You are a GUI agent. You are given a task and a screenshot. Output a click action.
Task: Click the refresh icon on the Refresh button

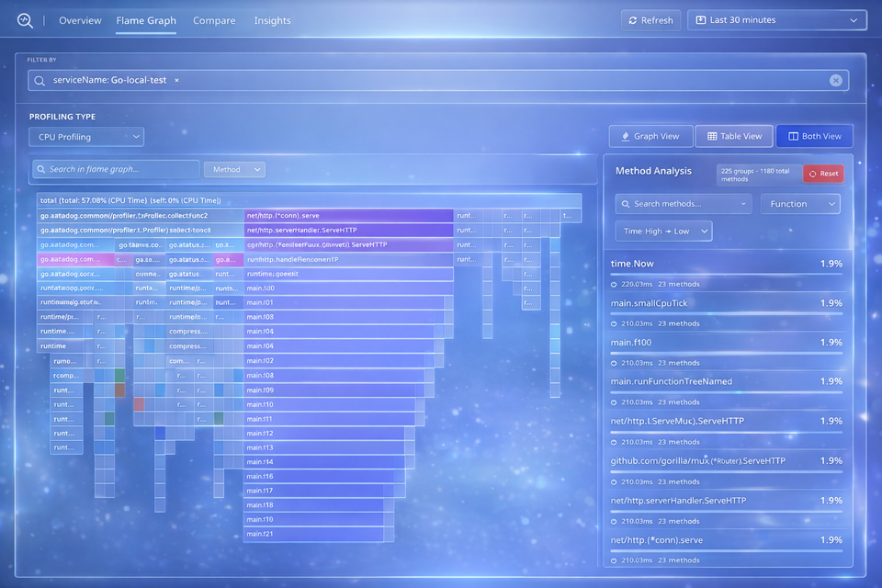(633, 19)
